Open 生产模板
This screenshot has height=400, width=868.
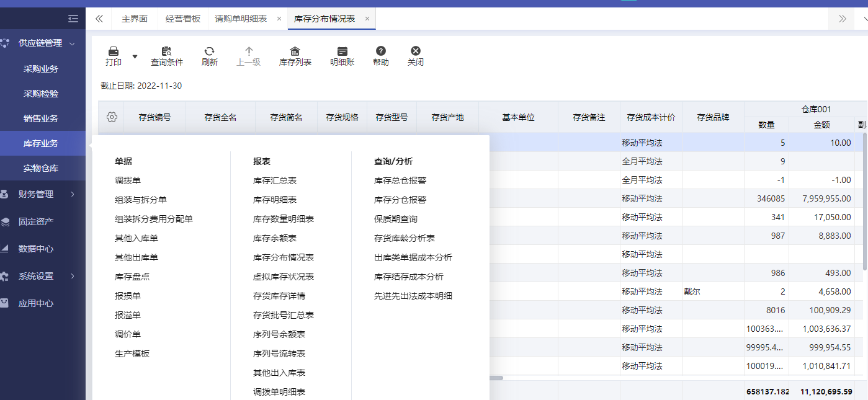(132, 353)
